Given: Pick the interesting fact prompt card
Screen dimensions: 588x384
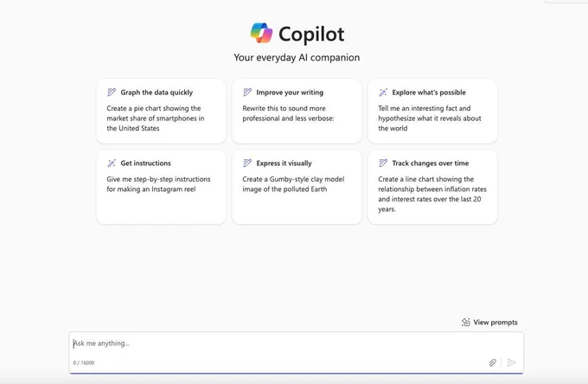Looking at the screenshot, I should [x=432, y=111].
